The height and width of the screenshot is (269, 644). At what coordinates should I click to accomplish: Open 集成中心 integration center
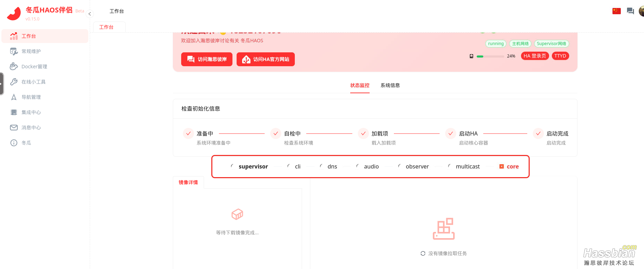point(45,112)
